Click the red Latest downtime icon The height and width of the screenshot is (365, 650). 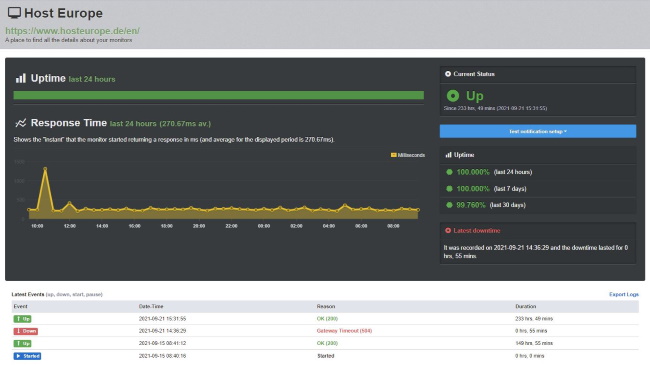[x=448, y=231]
